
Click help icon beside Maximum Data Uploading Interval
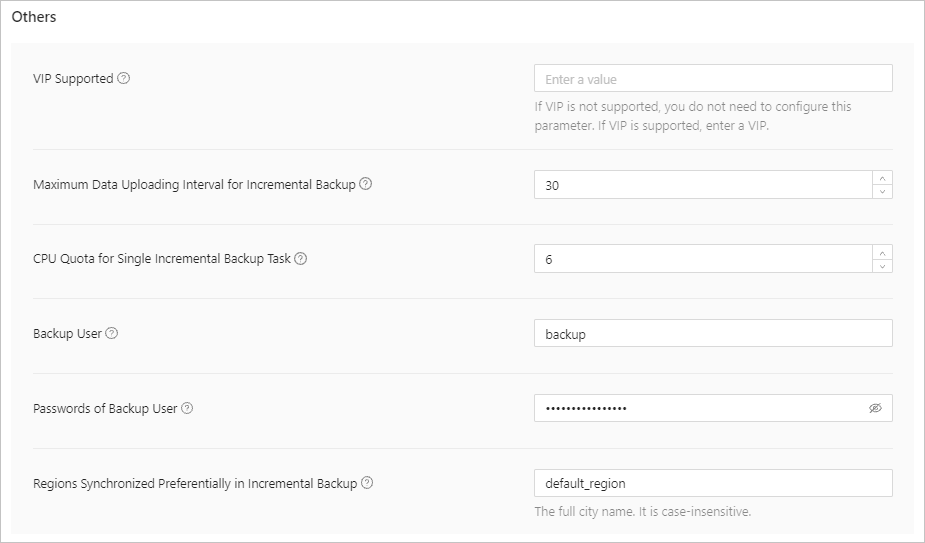click(x=365, y=184)
